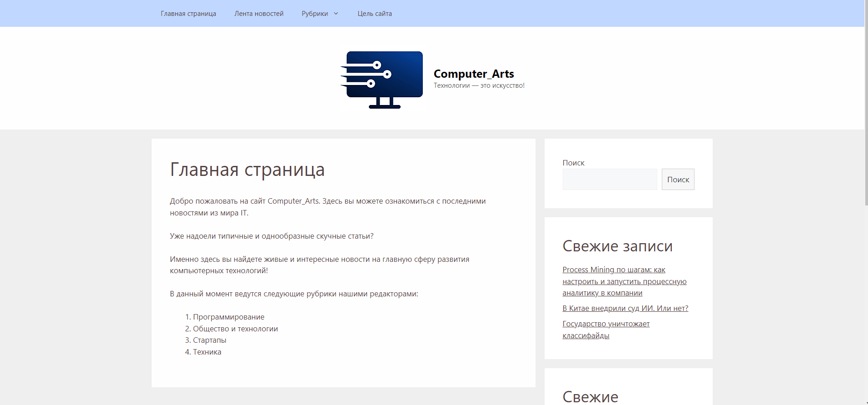This screenshot has height=405, width=868.
Task: Click the paragraph starting Уже надоели типичные
Action: pos(272,236)
